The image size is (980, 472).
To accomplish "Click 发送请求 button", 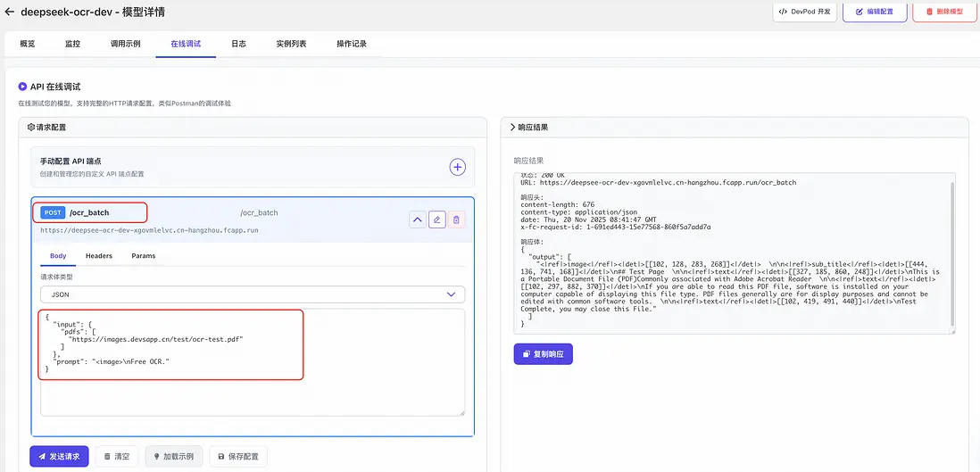I will pyautogui.click(x=60, y=456).
